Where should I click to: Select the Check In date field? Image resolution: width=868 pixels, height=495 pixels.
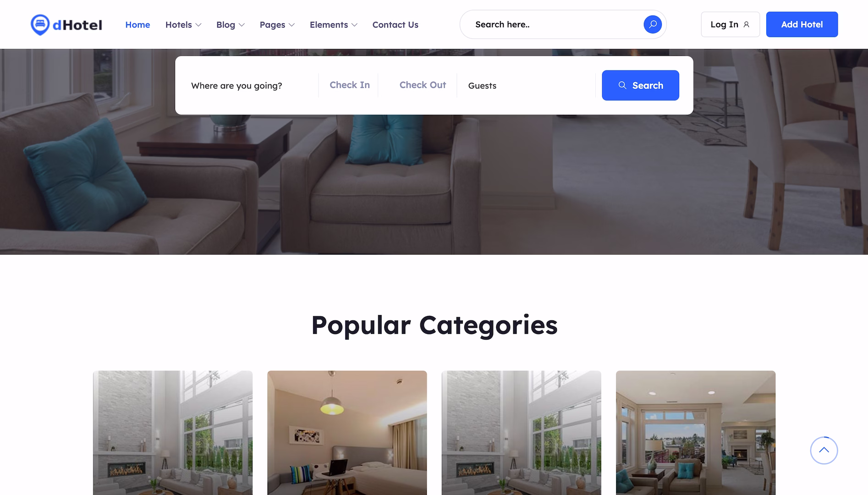[349, 85]
